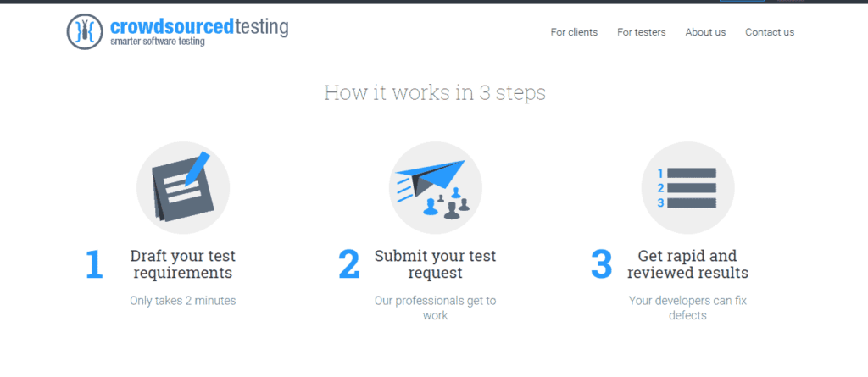868x377 pixels.
Task: Open the Contact us page
Action: [x=770, y=32]
